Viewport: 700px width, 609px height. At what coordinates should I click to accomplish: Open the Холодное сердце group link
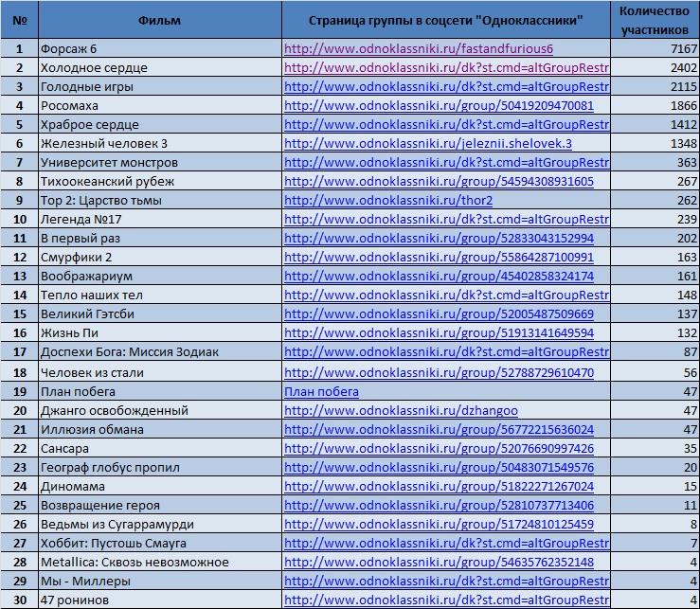446,68
